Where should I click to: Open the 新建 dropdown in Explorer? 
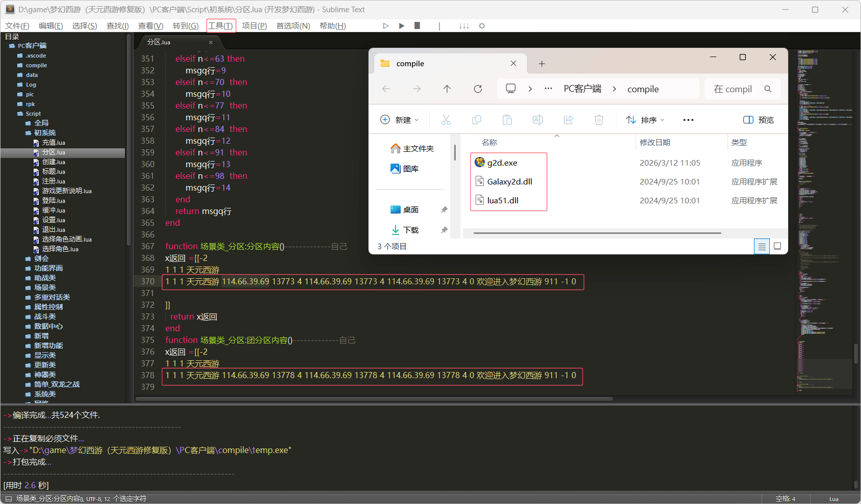click(x=400, y=120)
